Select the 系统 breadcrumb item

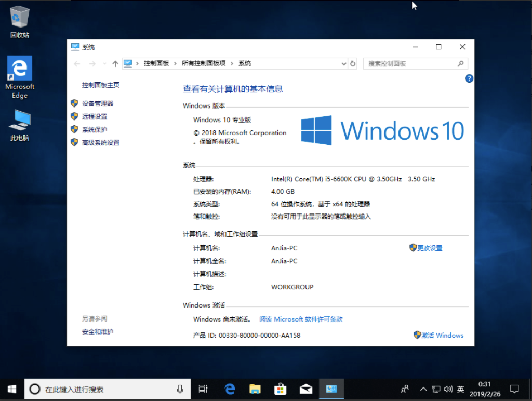click(x=245, y=63)
